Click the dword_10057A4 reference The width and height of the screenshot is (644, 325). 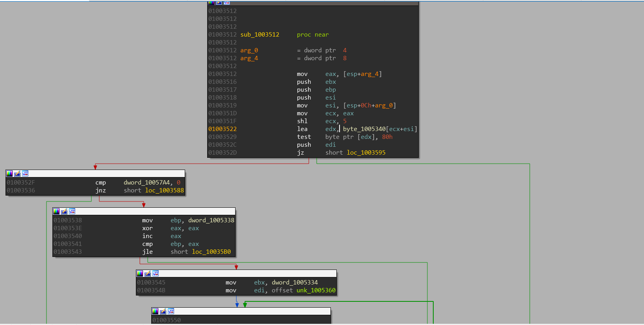pos(147,183)
